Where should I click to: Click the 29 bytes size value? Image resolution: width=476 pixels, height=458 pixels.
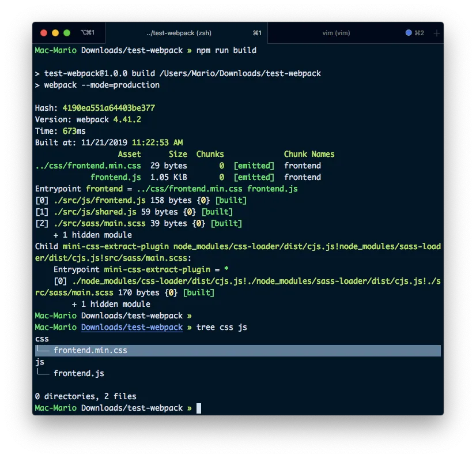169,166
